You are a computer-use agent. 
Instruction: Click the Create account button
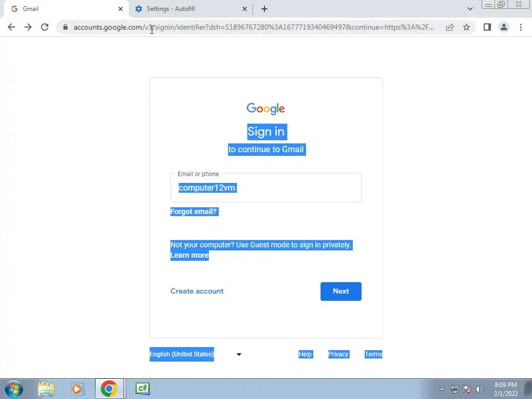click(x=197, y=291)
